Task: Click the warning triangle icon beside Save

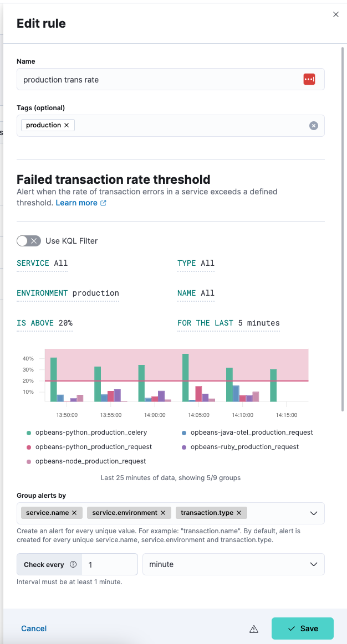Action: 254,628
